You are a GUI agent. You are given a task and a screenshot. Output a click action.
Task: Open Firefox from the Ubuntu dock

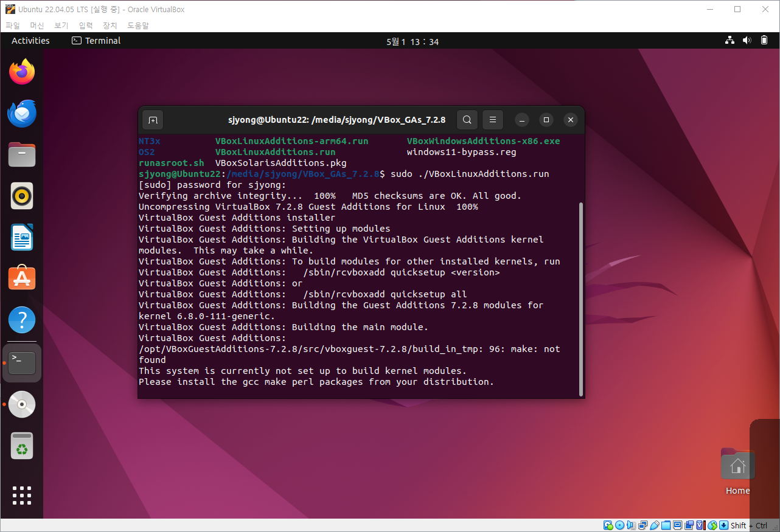click(x=22, y=72)
